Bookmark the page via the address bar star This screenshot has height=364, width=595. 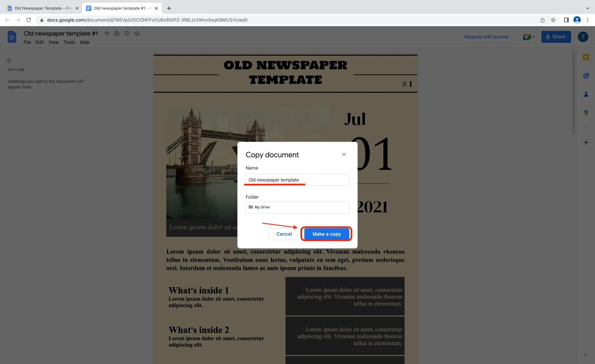(553, 20)
